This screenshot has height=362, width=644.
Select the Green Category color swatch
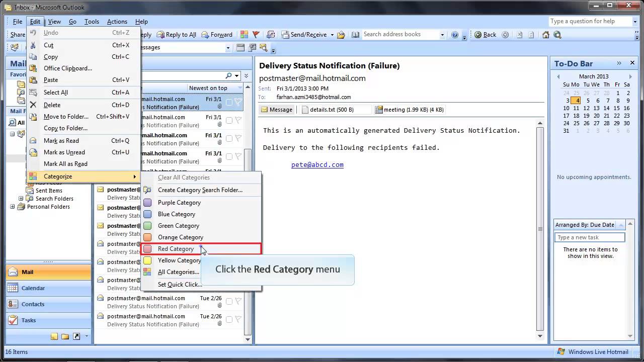(x=147, y=226)
